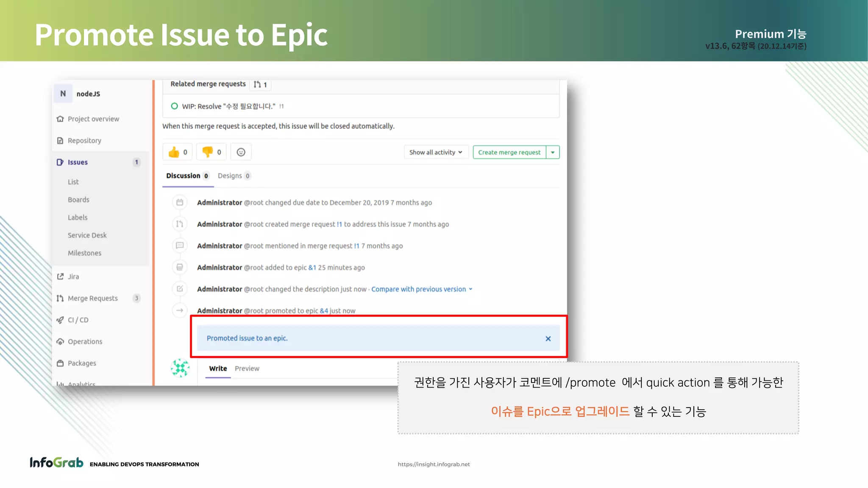The image size is (868, 488).
Task: Open the Show all activity dropdown
Action: (436, 152)
